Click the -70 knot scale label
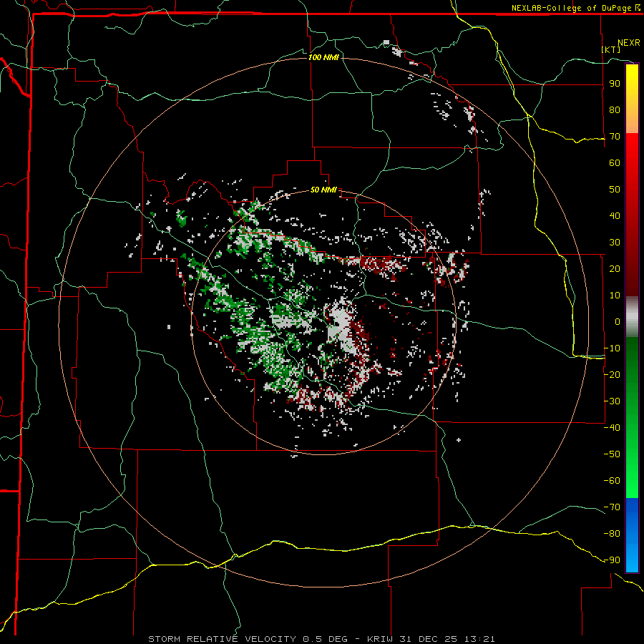 pyautogui.click(x=612, y=507)
